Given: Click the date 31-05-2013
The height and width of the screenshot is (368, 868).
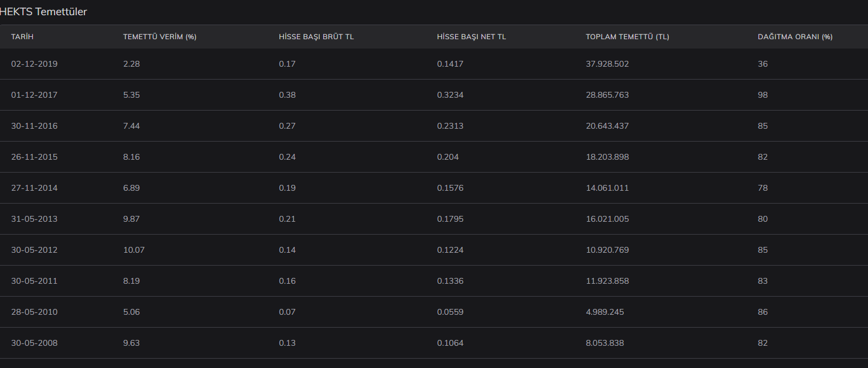Looking at the screenshot, I should click(34, 219).
